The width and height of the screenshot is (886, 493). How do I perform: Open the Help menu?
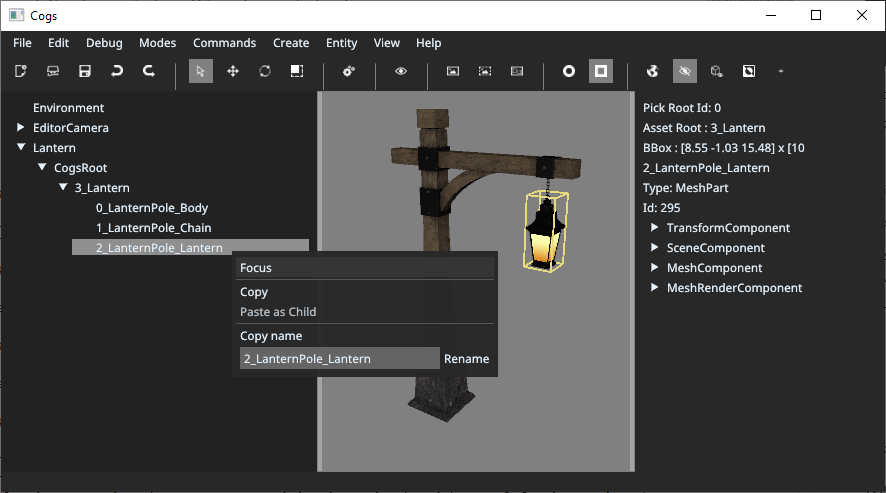click(x=428, y=43)
